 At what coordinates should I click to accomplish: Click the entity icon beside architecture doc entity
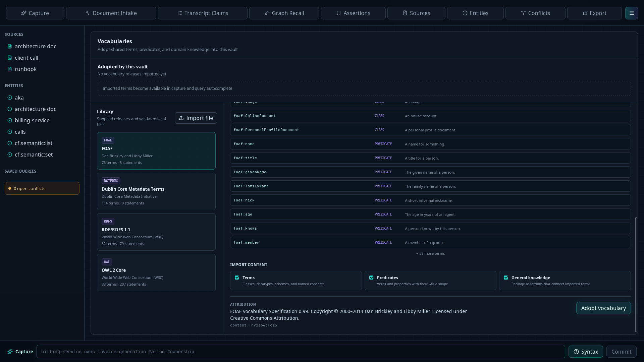(x=10, y=109)
